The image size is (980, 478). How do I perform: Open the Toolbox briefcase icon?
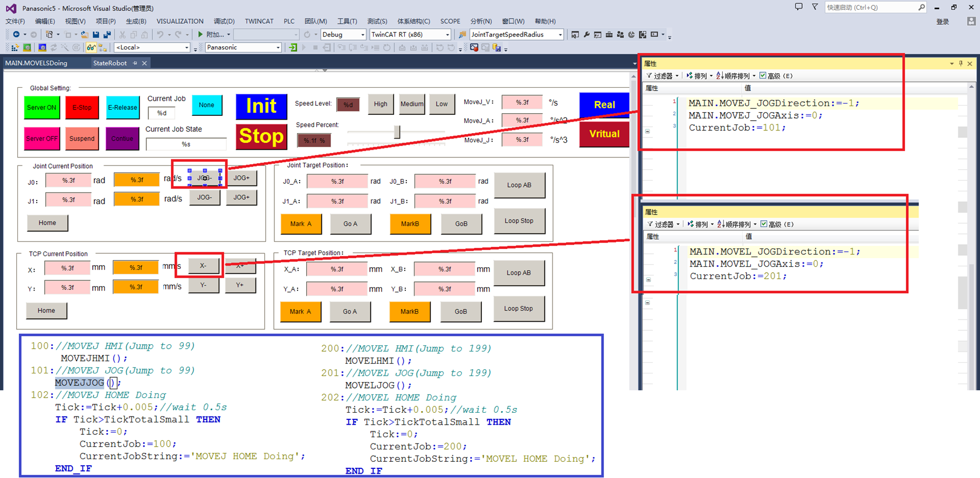[609, 34]
